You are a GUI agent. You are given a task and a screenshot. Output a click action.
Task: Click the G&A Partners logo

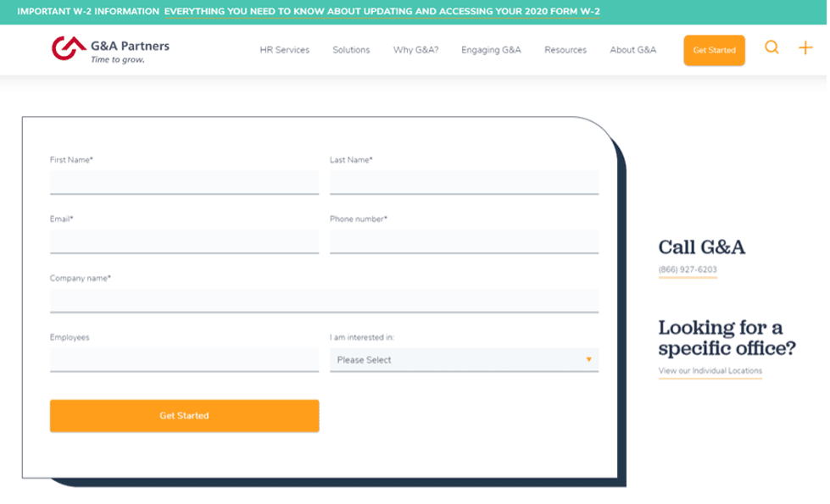tap(110, 50)
